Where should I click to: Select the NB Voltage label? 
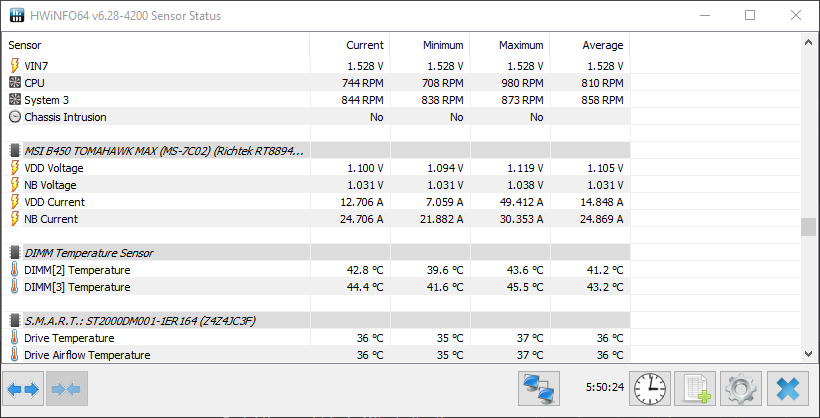50,185
